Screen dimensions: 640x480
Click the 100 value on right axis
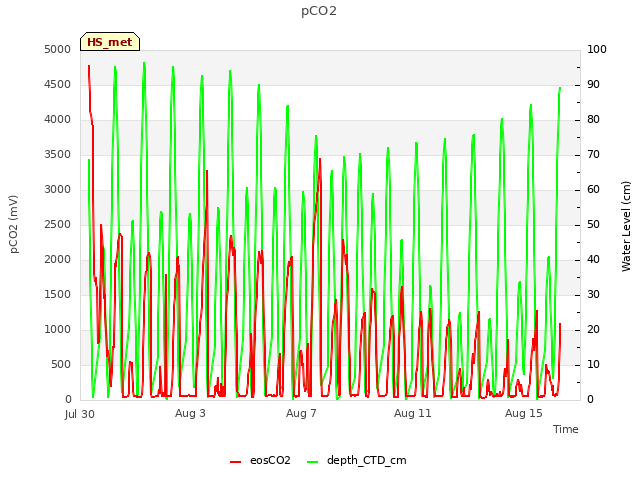[597, 49]
